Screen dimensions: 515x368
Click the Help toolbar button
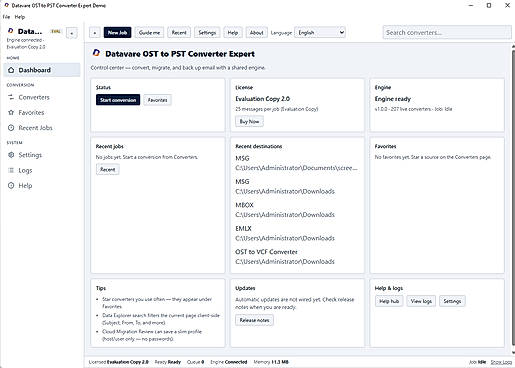[x=233, y=32]
